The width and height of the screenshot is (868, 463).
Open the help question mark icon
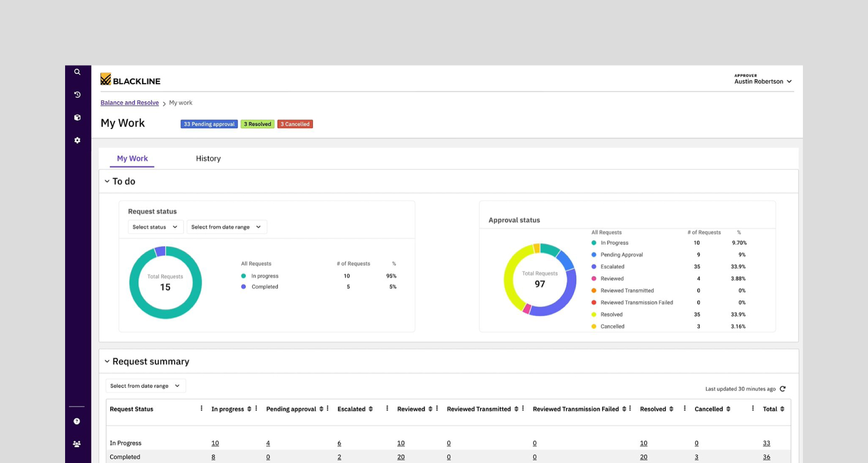(76, 421)
